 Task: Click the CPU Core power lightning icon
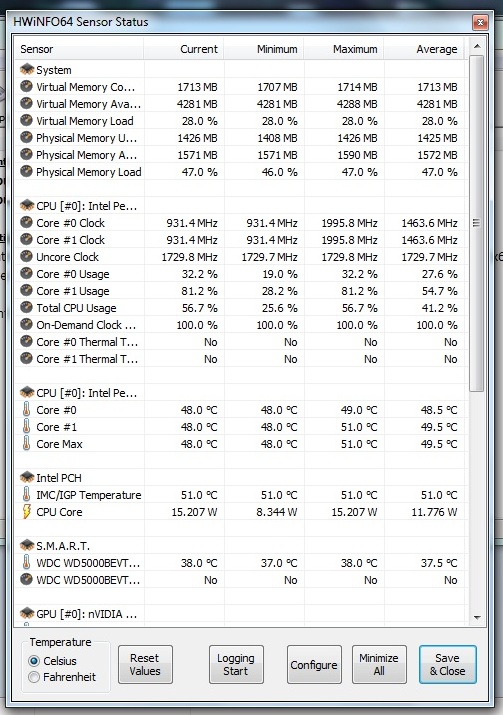coord(26,512)
